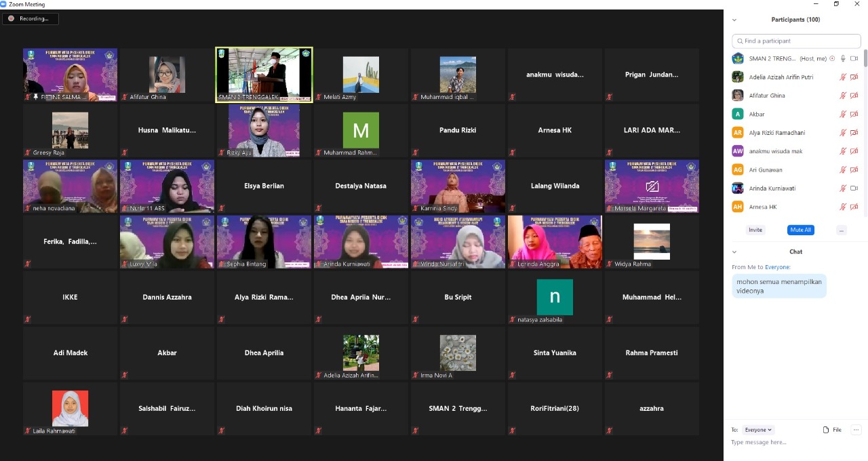Open the chat more options ellipsis button

[856, 430]
